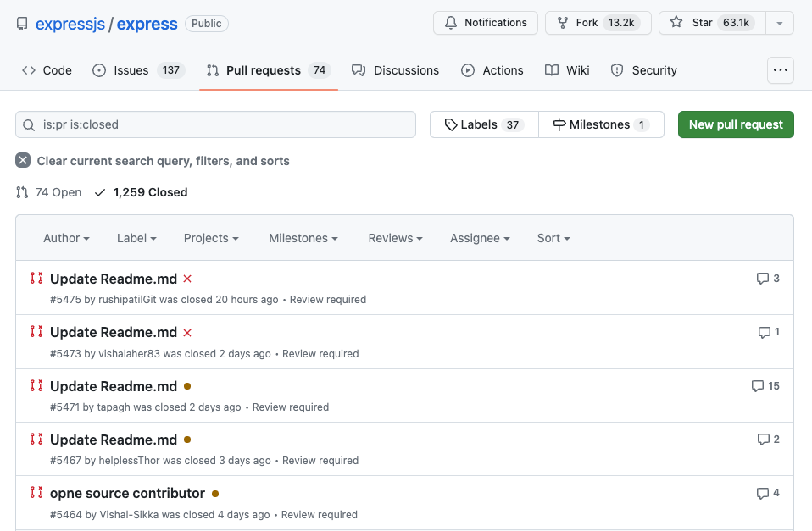812x531 pixels.
Task: Open the expressjs owner link
Action: coord(70,24)
